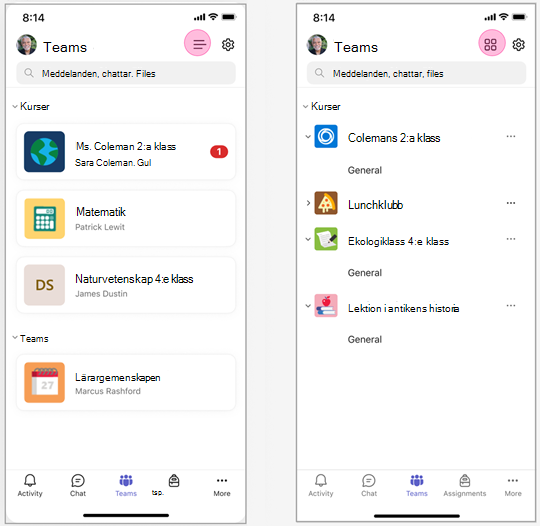Collapse Lektion i antikens historia channels
Viewport: 540px width, 526px height.
pos(308,306)
